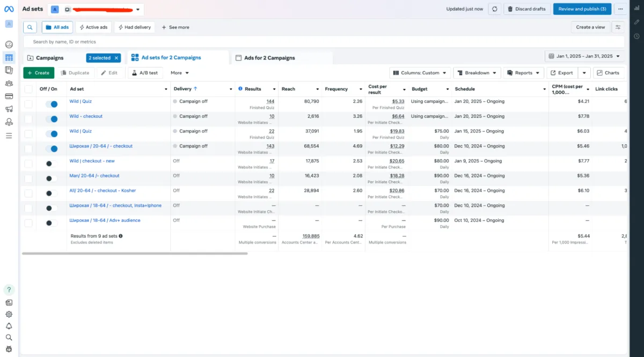The width and height of the screenshot is (644, 357).
Task: Click the horizontal scrollbar under the table
Action: 134,253
